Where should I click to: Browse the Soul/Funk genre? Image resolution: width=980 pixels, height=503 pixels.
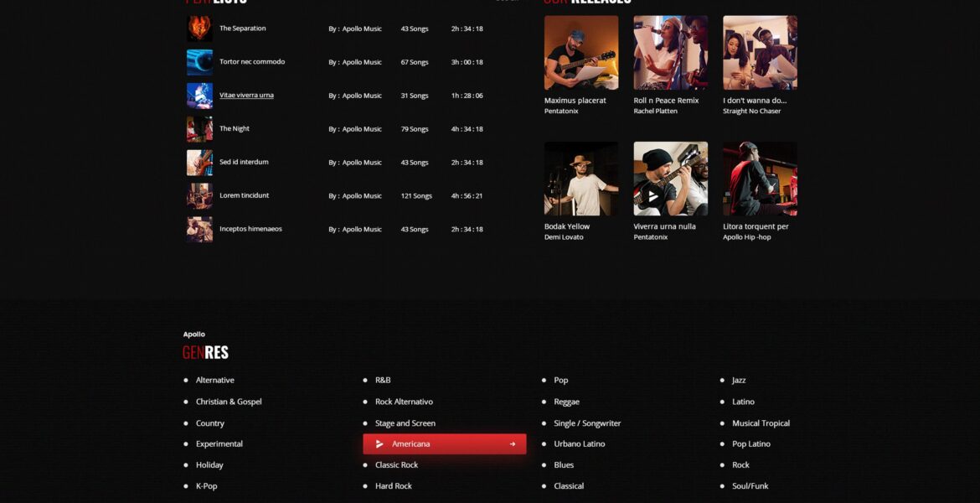750,486
